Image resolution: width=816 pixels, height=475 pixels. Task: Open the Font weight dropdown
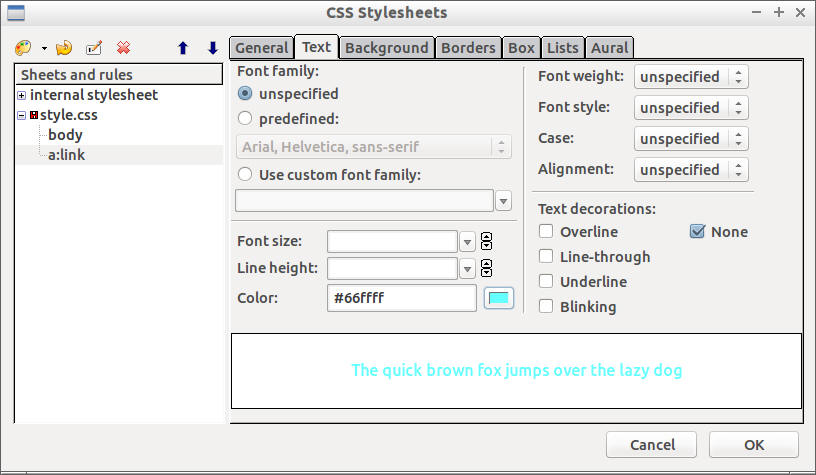tap(692, 77)
